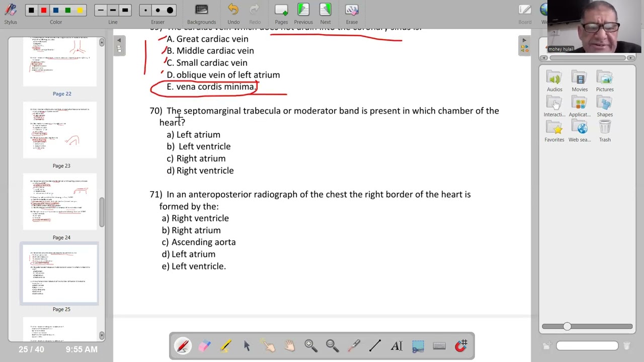Click the library search input field

click(587, 345)
